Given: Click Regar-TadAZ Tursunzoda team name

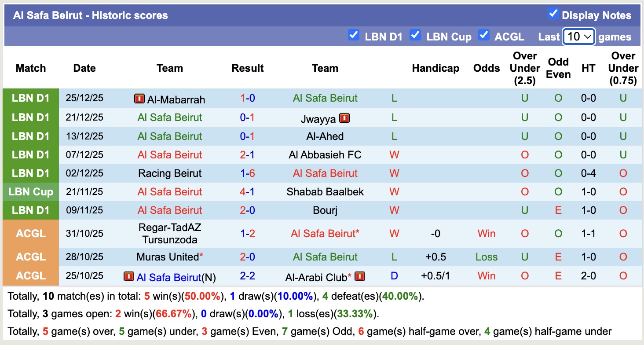Looking at the screenshot, I should pos(170,234).
